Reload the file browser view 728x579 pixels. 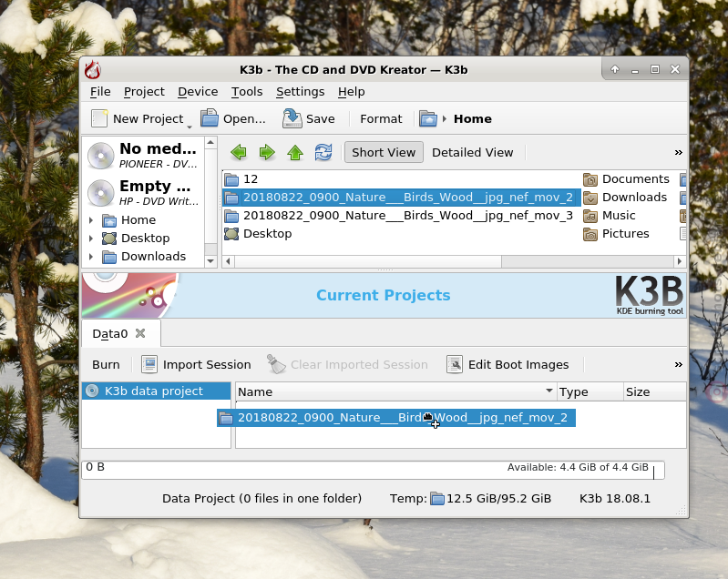pyautogui.click(x=323, y=152)
